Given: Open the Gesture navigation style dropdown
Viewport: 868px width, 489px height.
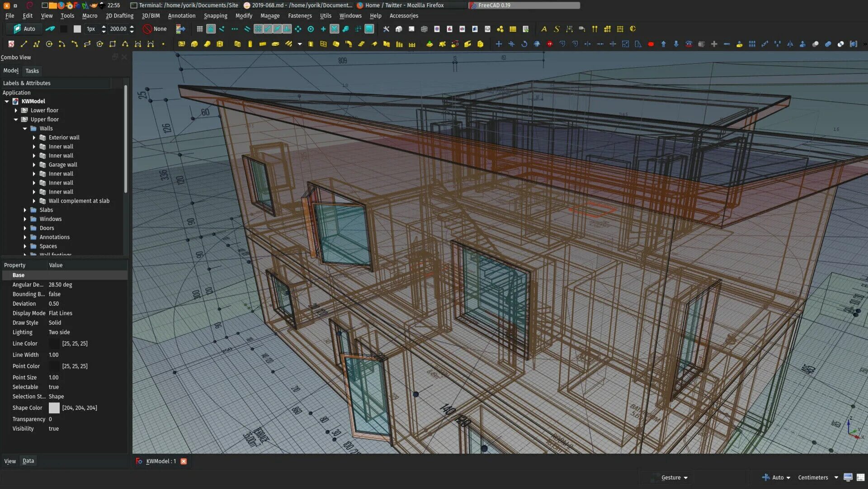Looking at the screenshot, I should pos(674,478).
